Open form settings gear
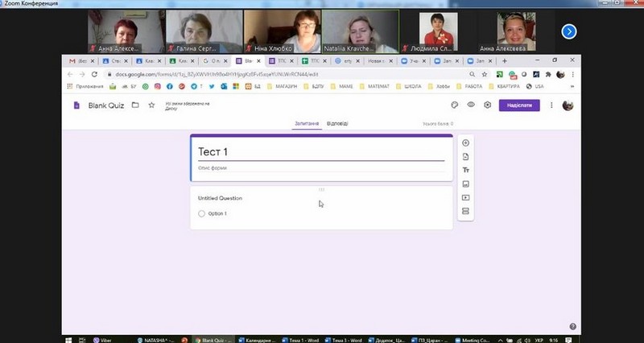This screenshot has height=343, width=644. 487,105
